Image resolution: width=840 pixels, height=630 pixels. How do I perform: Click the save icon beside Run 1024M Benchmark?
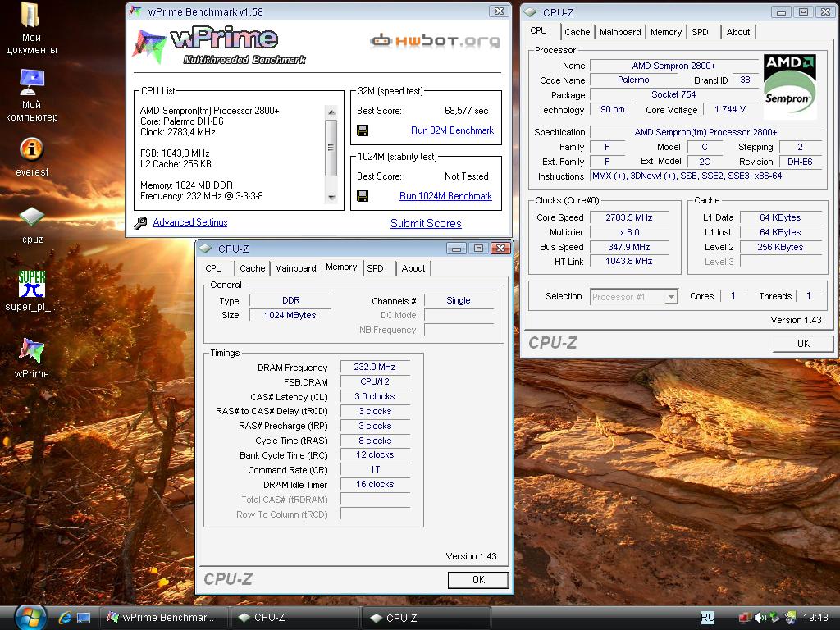coord(363,196)
